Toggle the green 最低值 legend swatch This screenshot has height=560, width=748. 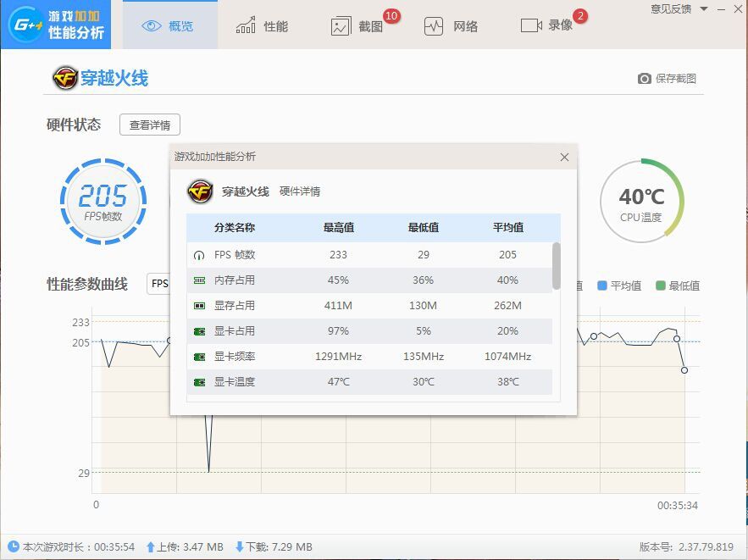pyautogui.click(x=660, y=286)
